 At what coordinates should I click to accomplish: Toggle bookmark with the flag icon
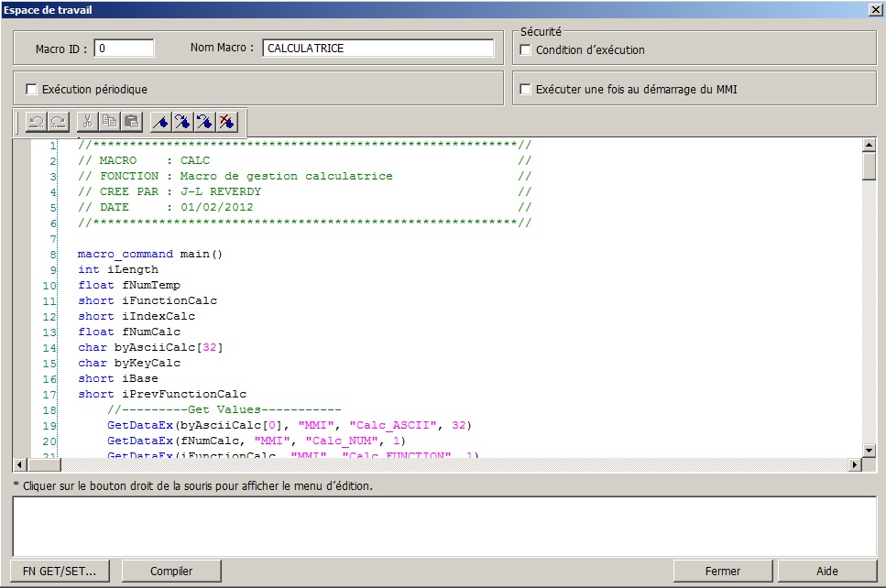click(160, 121)
